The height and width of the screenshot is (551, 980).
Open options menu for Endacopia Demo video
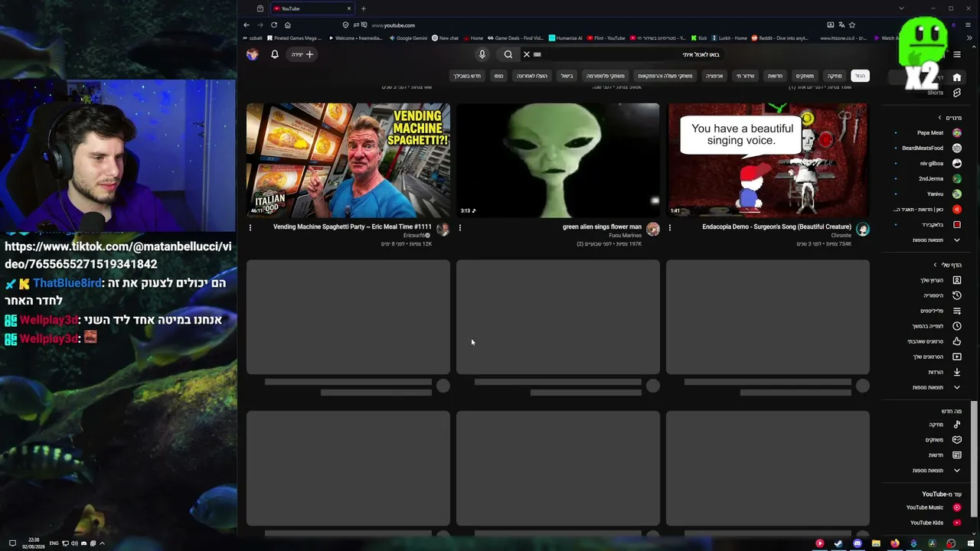669,227
